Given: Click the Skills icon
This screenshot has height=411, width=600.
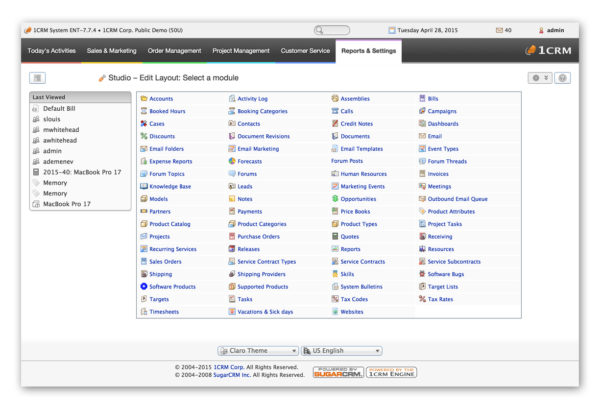Looking at the screenshot, I should coord(335,274).
